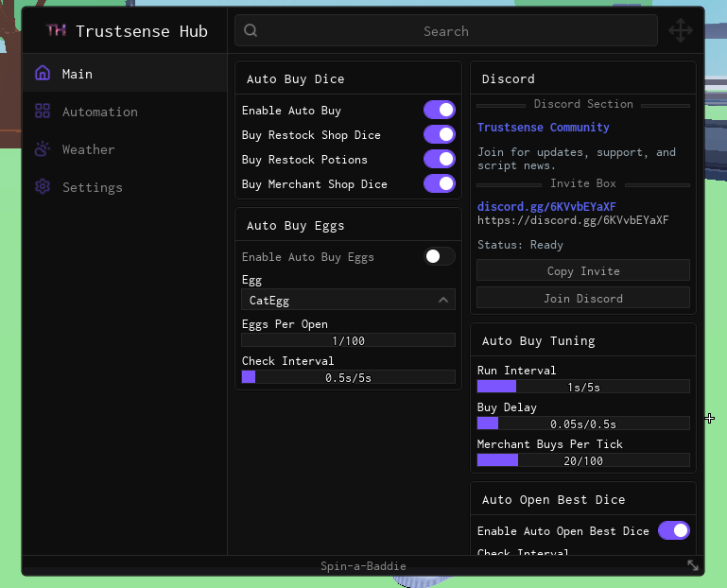
Task: Click the Copy Invite button
Action: 583,270
